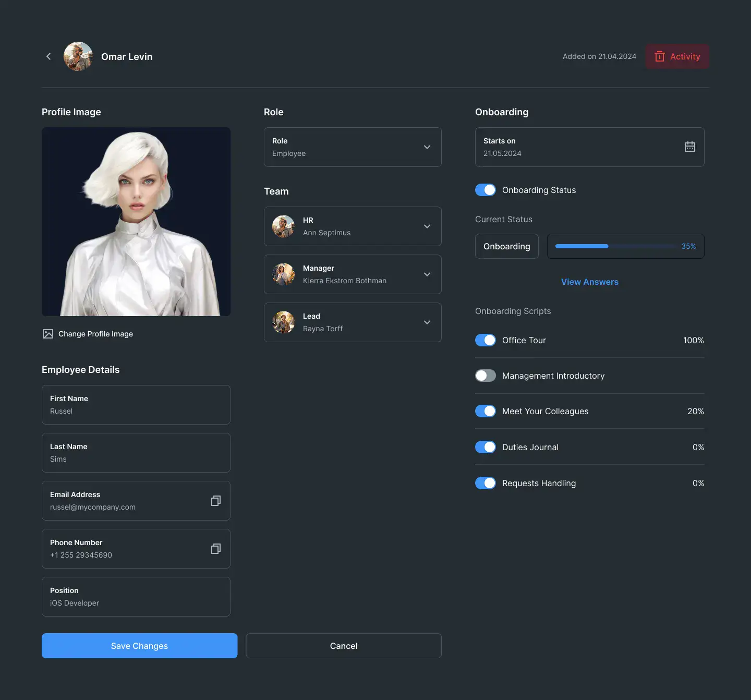This screenshot has height=700, width=751.
Task: Open the calendar icon in Starts on field
Action: (690, 147)
